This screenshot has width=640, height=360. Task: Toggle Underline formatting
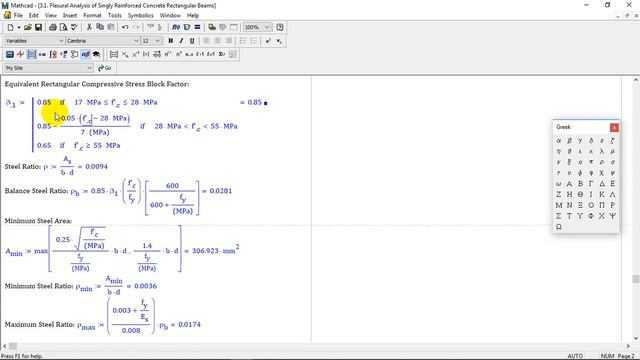pyautogui.click(x=192, y=41)
